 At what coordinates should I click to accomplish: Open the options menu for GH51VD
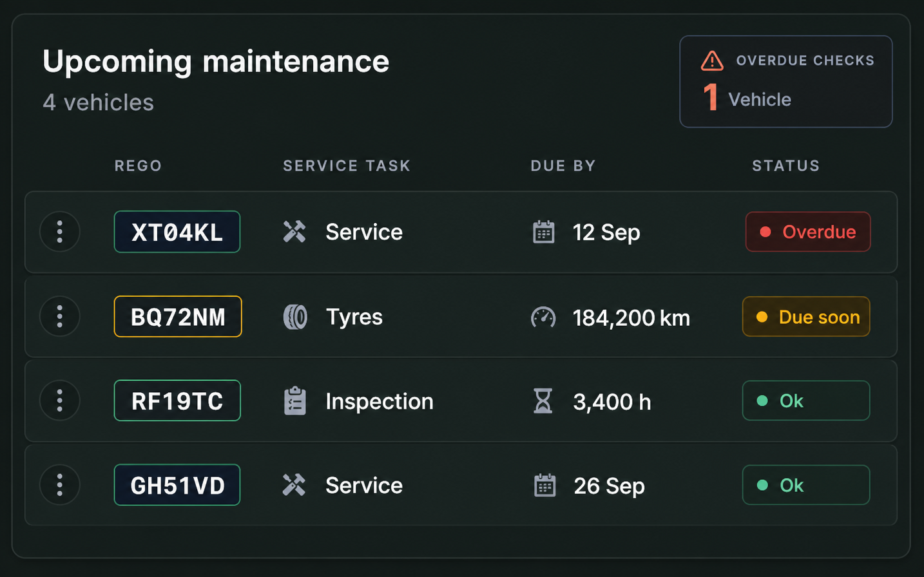(60, 485)
